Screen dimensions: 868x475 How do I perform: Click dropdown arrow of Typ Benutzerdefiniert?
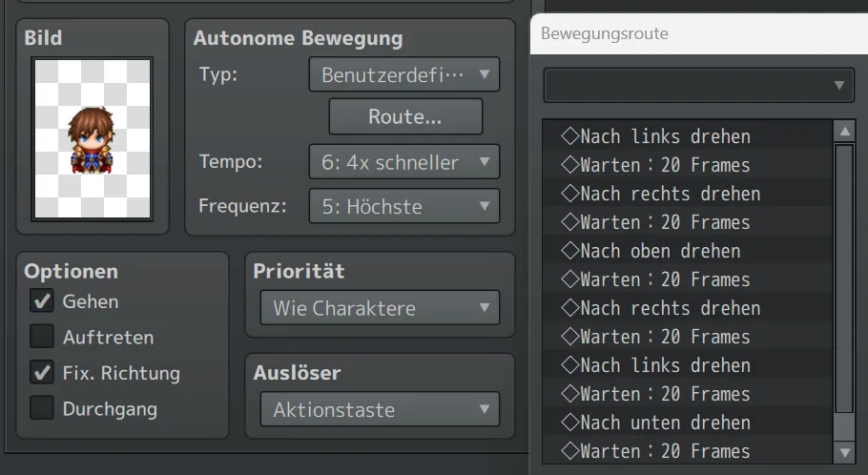click(x=485, y=74)
